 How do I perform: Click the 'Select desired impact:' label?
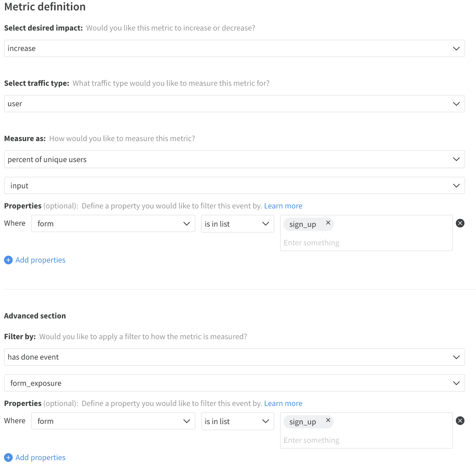click(x=44, y=28)
